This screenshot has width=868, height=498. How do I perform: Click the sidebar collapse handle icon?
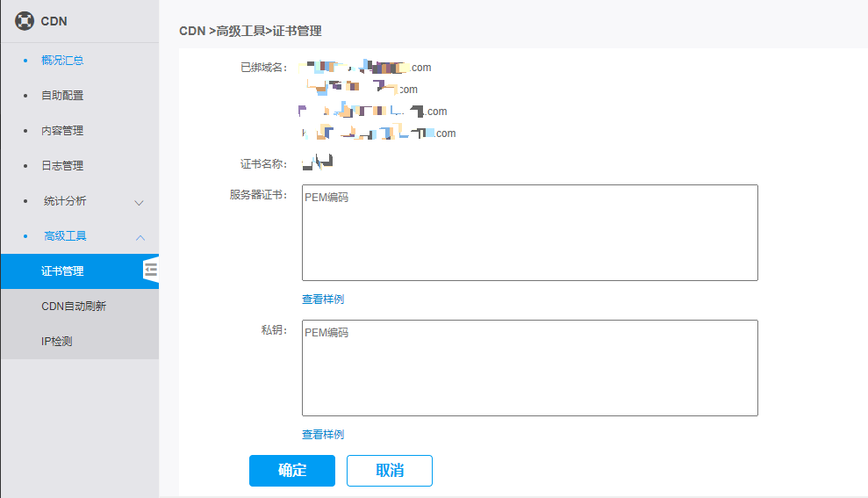(x=151, y=270)
